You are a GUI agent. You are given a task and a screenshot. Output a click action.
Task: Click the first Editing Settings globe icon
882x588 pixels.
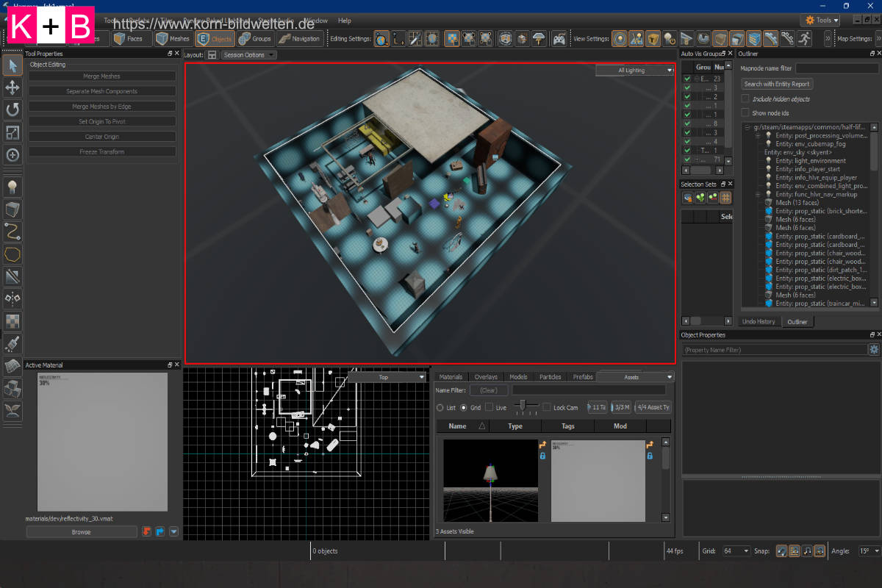point(381,38)
